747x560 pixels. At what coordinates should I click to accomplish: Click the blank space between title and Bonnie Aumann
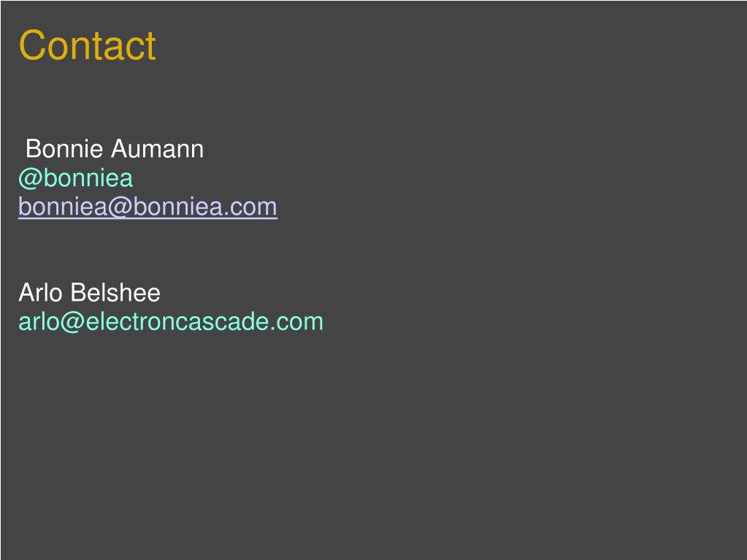(x=219, y=99)
